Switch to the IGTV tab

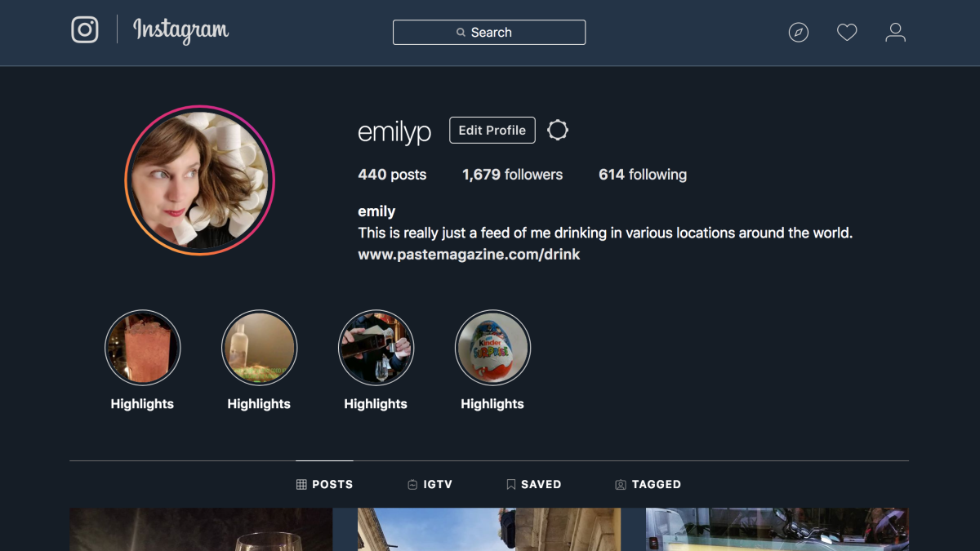430,484
